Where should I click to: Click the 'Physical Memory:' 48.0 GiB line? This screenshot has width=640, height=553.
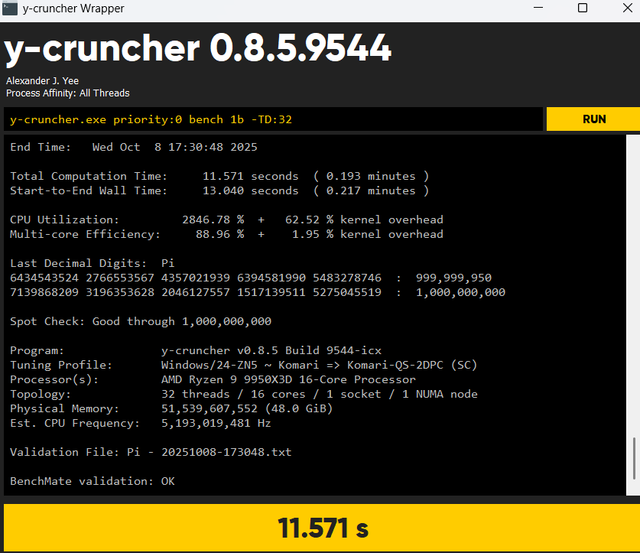(x=171, y=409)
